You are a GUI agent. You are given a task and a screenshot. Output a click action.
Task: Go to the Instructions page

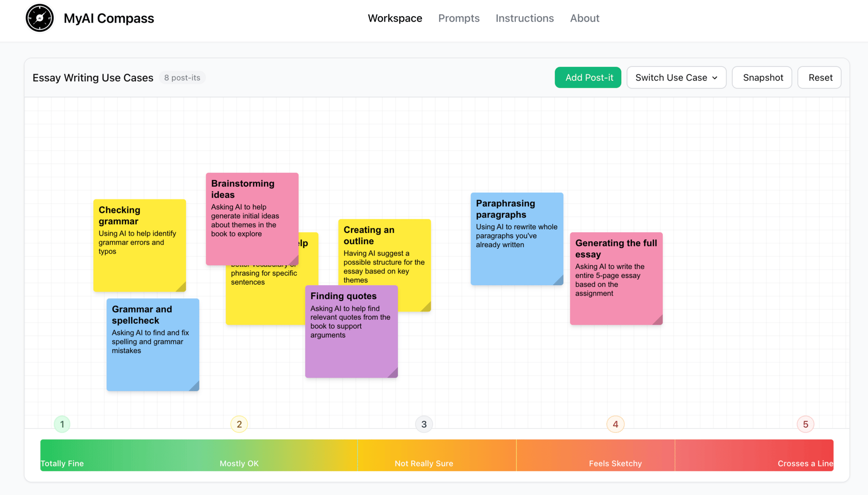524,18
